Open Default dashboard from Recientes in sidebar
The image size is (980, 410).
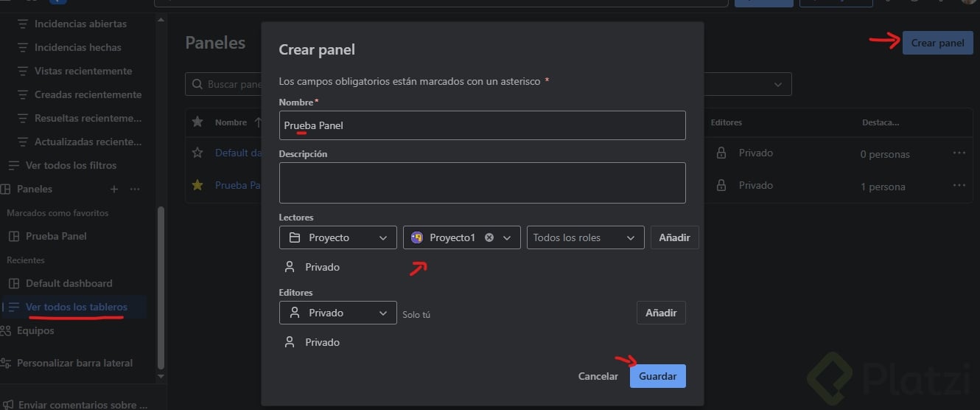pyautogui.click(x=69, y=283)
